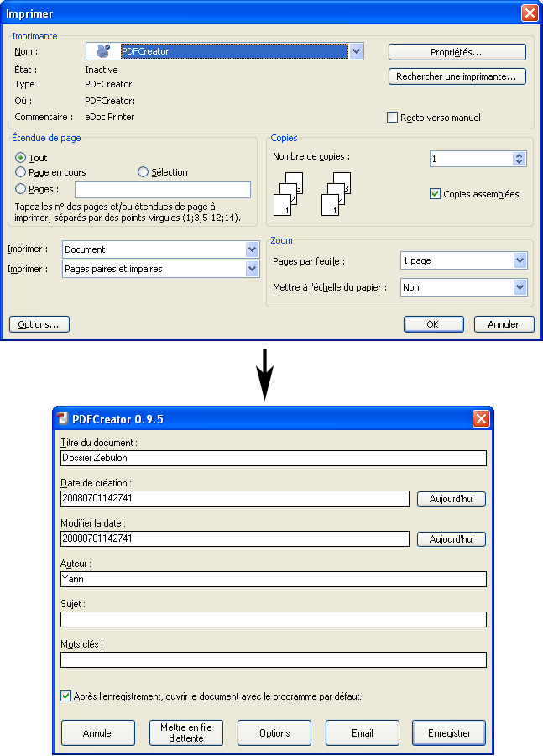The width and height of the screenshot is (543, 756).
Task: Click Rechercher une imprimante button
Action: pos(457,76)
